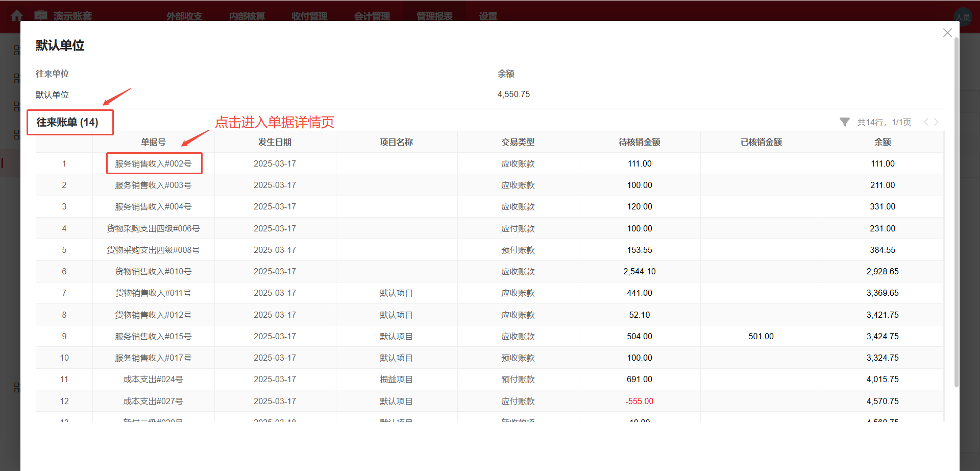980x471 pixels.
Task: Open 货物采购支出四级#006号 document
Action: click(x=154, y=228)
